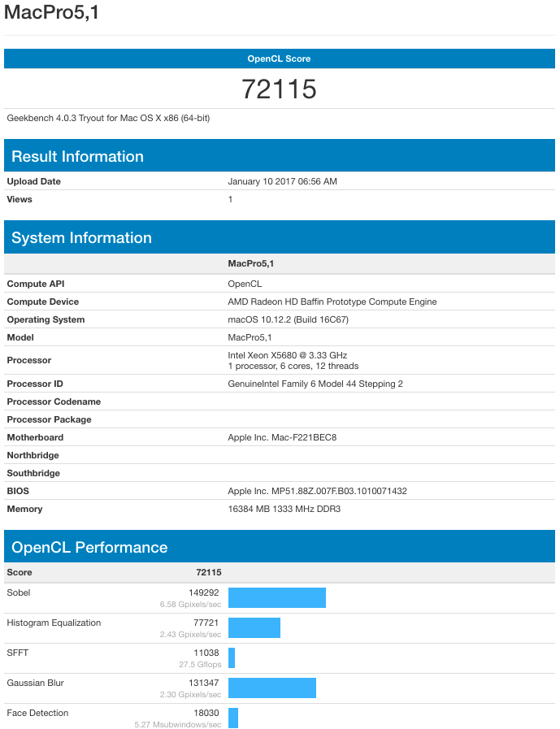
Task: Select AMD Radeon HD Baffin Prototype value
Action: (x=332, y=302)
